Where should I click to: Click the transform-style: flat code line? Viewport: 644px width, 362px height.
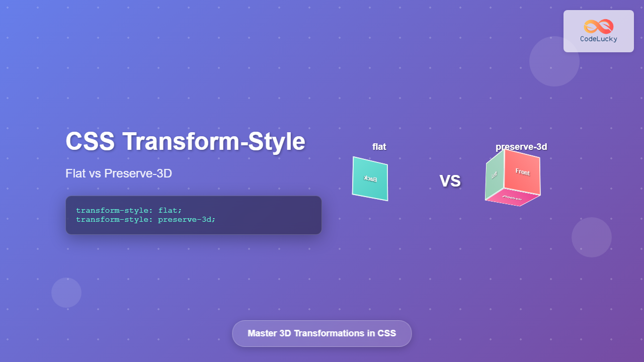pyautogui.click(x=129, y=210)
